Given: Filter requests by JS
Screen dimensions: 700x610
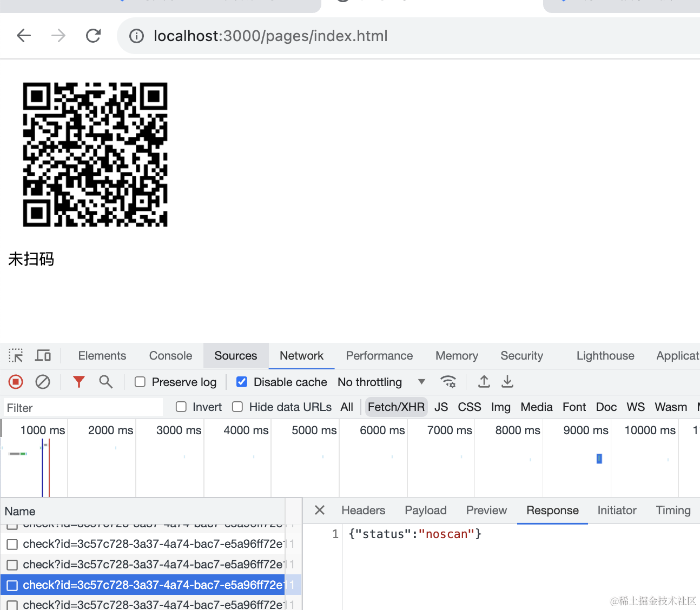Looking at the screenshot, I should pyautogui.click(x=441, y=407).
